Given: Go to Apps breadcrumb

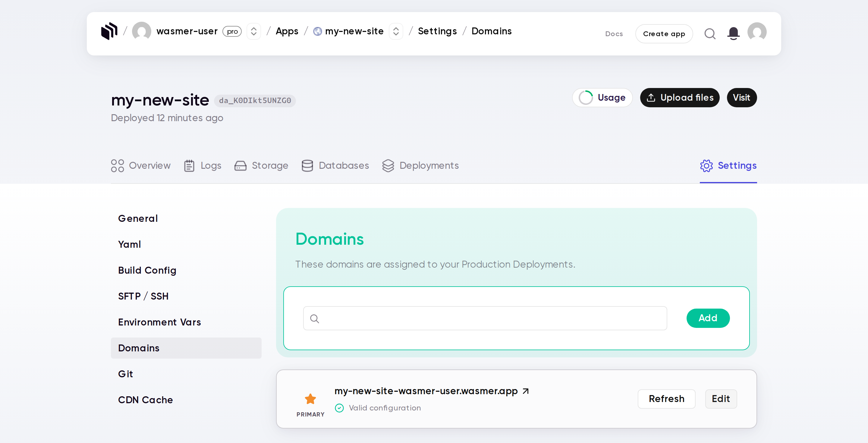Looking at the screenshot, I should click(287, 31).
